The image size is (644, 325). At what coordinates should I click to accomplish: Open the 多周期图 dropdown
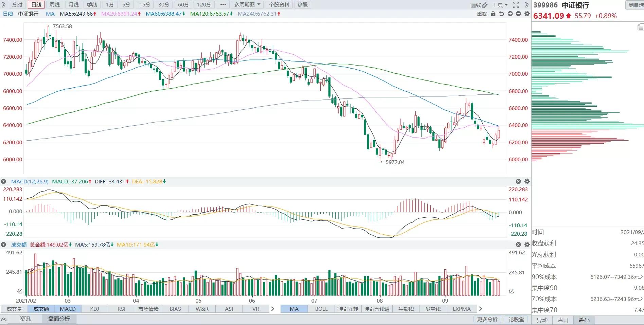pyautogui.click(x=247, y=5)
